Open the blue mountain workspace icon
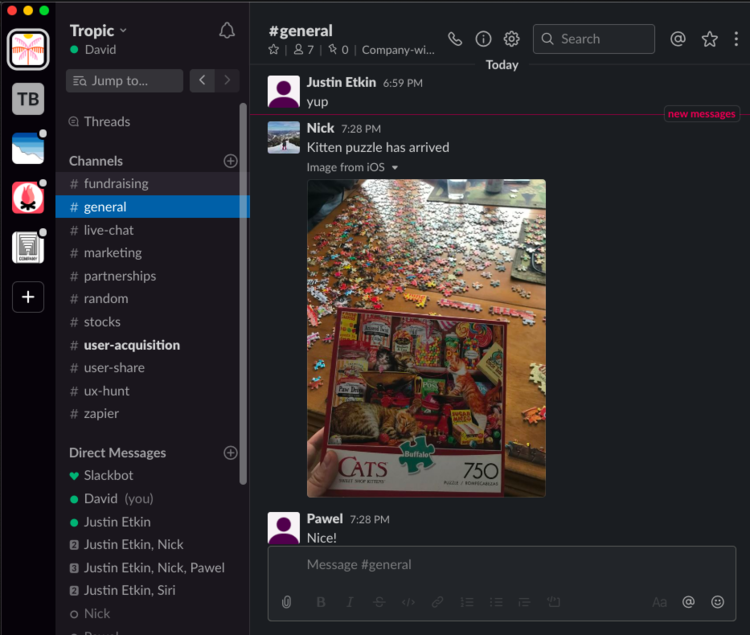The width and height of the screenshot is (750, 635). [28, 148]
